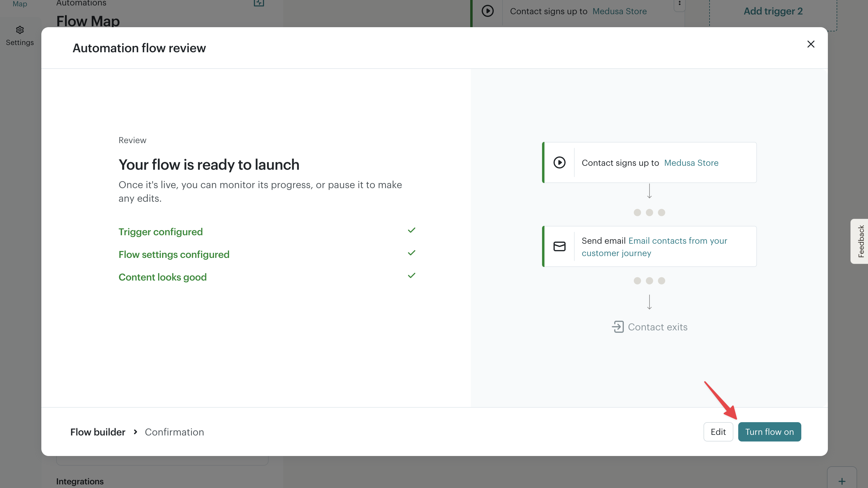This screenshot has width=868, height=488.
Task: Switch to the Map tab in the sidebar
Action: tap(20, 4)
